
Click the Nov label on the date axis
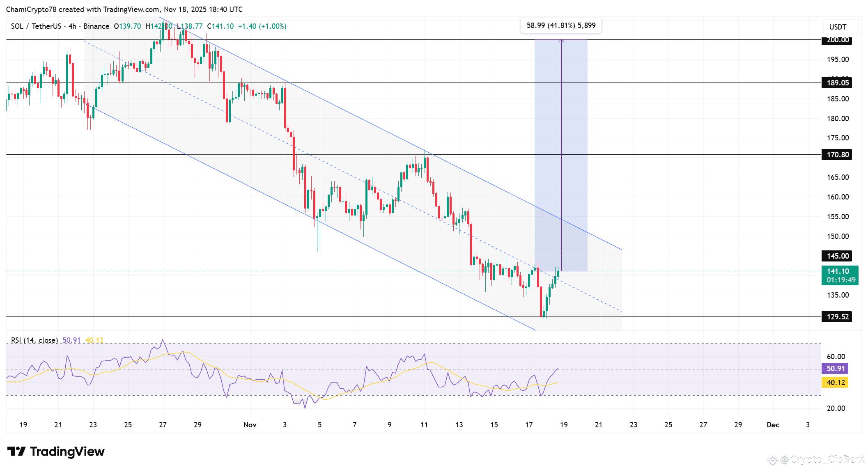click(x=250, y=425)
